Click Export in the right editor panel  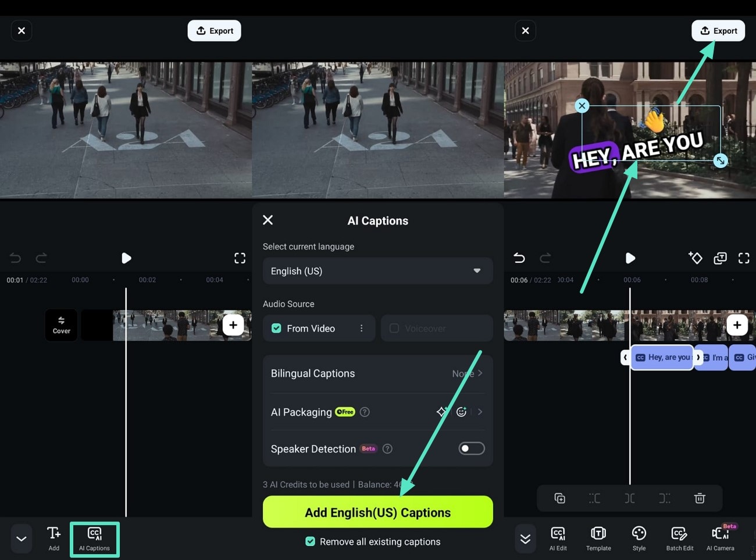718,31
